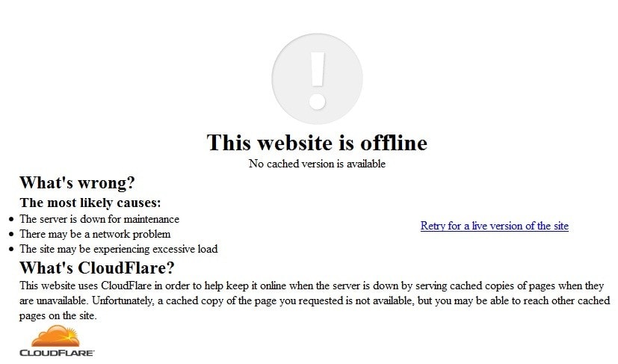Click 'The most likely causes:' subheading
Screen dimensions: 618x364
pyautogui.click(x=90, y=203)
